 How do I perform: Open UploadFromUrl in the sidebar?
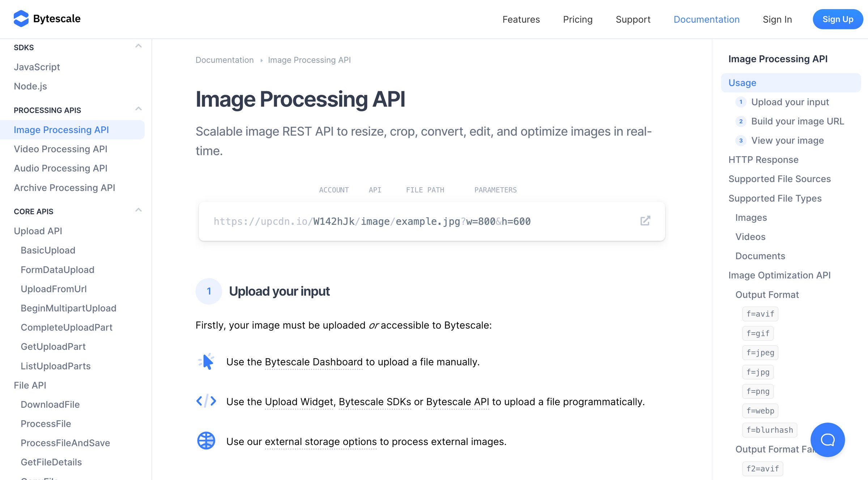pyautogui.click(x=54, y=289)
